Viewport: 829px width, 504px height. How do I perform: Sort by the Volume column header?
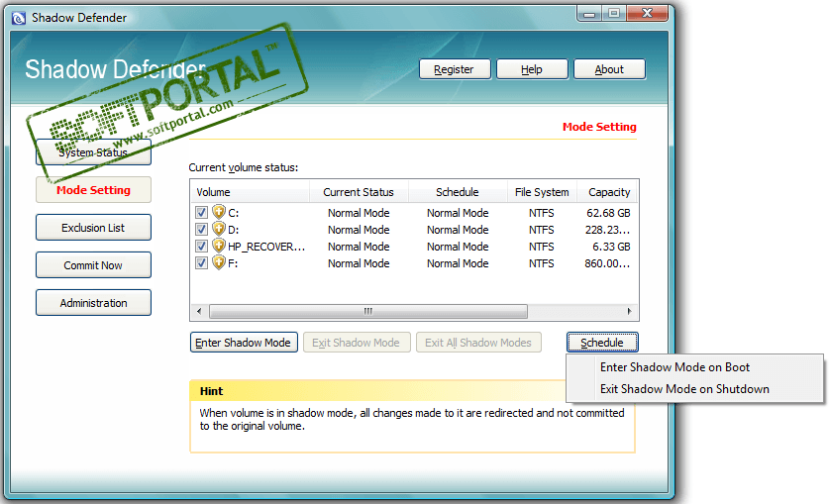(x=250, y=192)
